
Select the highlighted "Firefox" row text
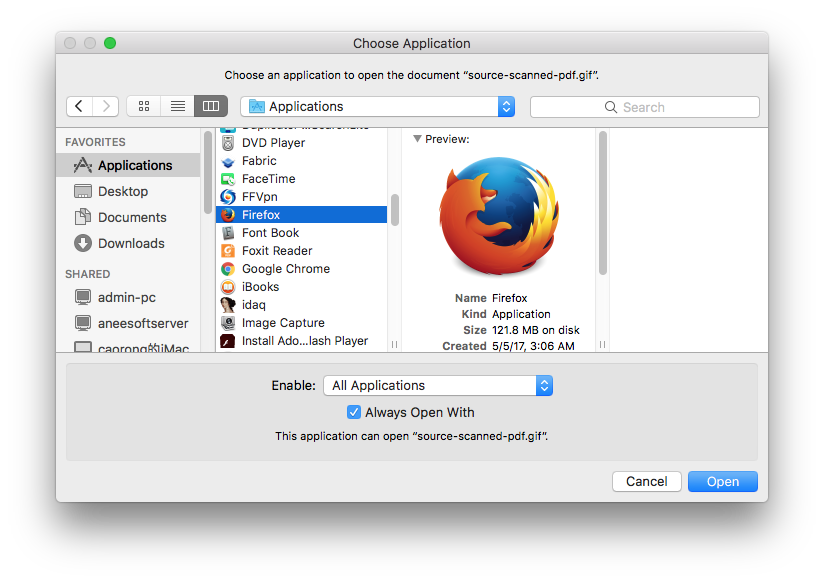click(261, 215)
